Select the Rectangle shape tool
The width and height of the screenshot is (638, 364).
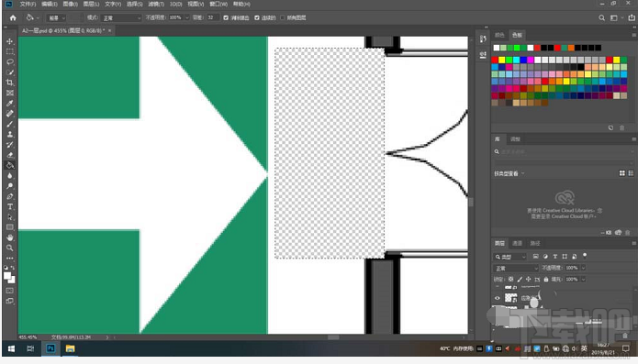[x=10, y=227]
